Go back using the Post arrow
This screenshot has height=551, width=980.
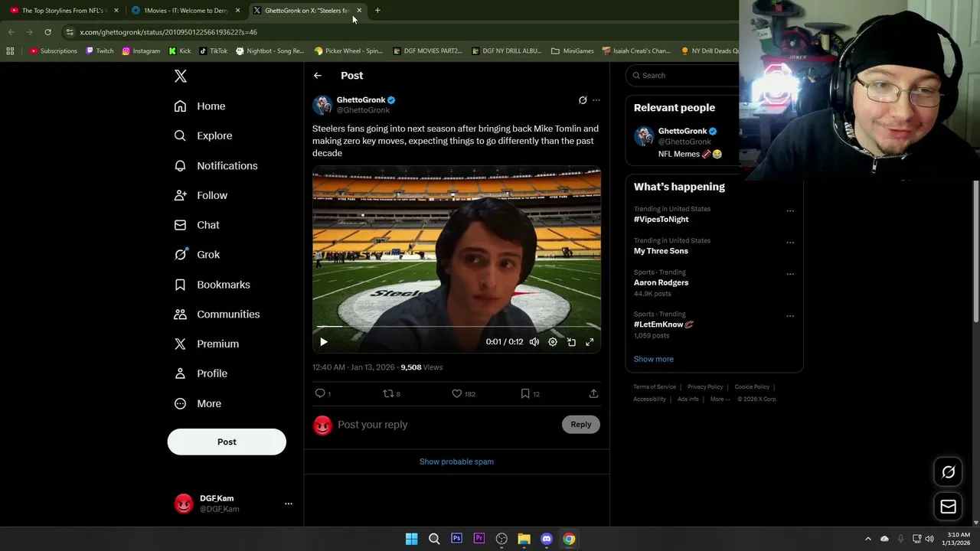(318, 76)
